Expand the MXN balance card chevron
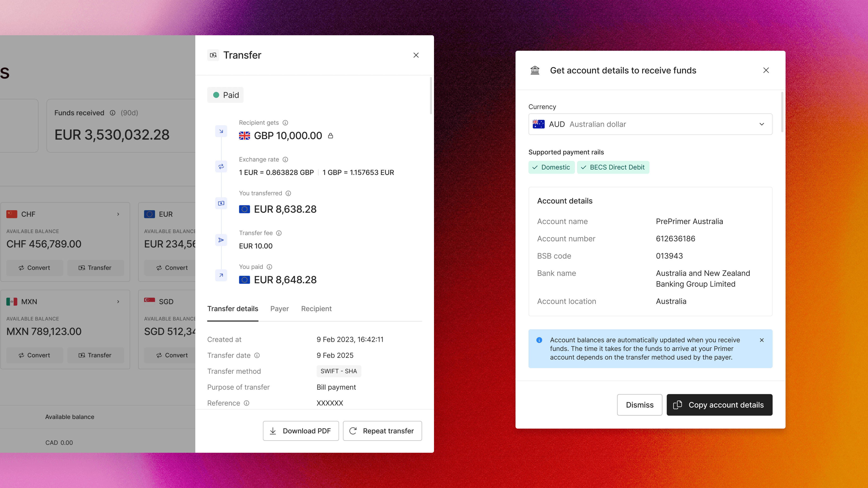Image resolution: width=868 pixels, height=488 pixels. coord(118,302)
